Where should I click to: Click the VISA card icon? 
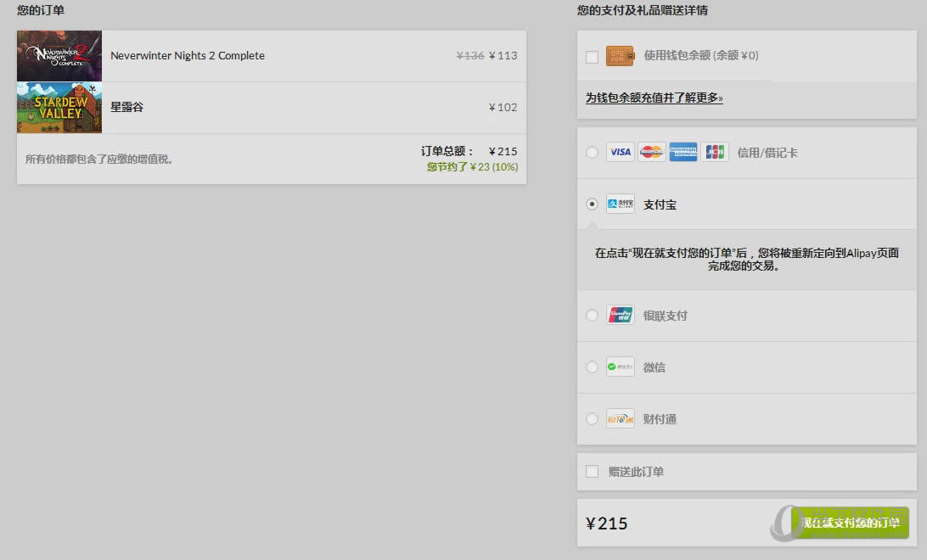(x=621, y=152)
